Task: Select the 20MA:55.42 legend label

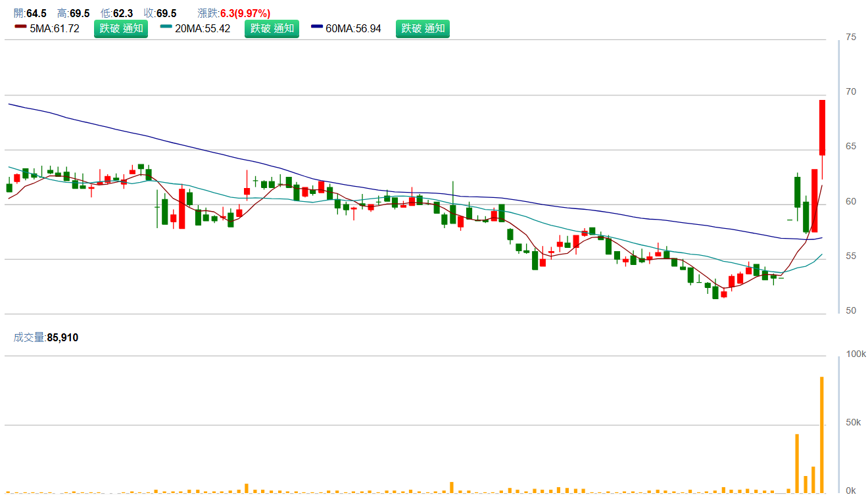Action: [x=203, y=29]
